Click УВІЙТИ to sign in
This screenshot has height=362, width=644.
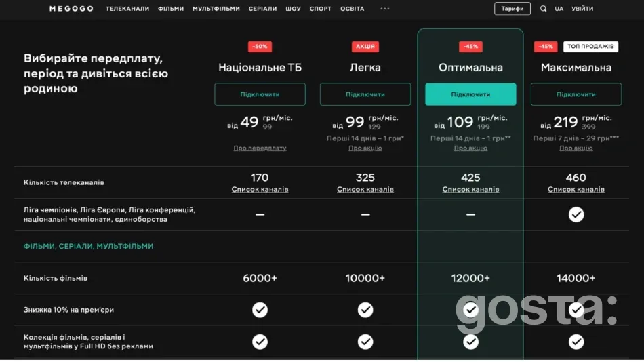[x=582, y=9]
